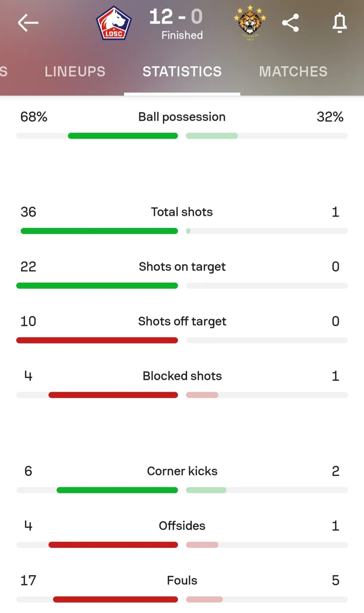The height and width of the screenshot is (613, 364).
Task: Tap the Finished match status text
Action: point(182,35)
